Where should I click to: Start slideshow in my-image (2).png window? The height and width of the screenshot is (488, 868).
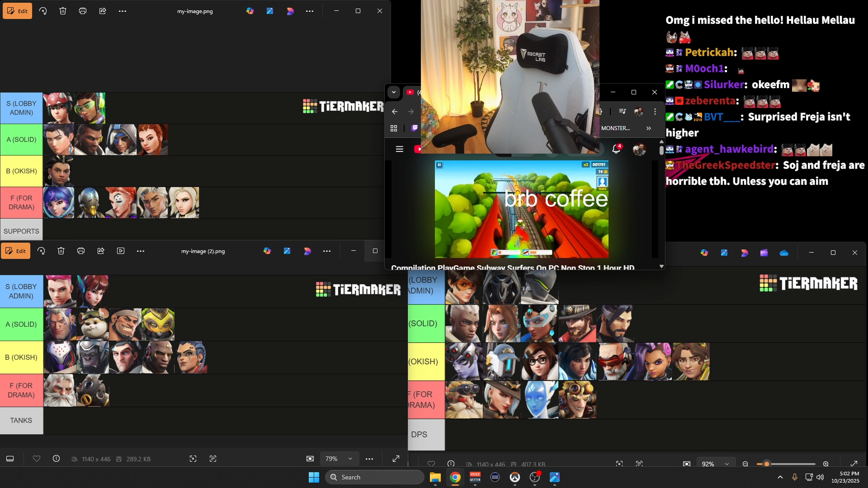pos(121,251)
